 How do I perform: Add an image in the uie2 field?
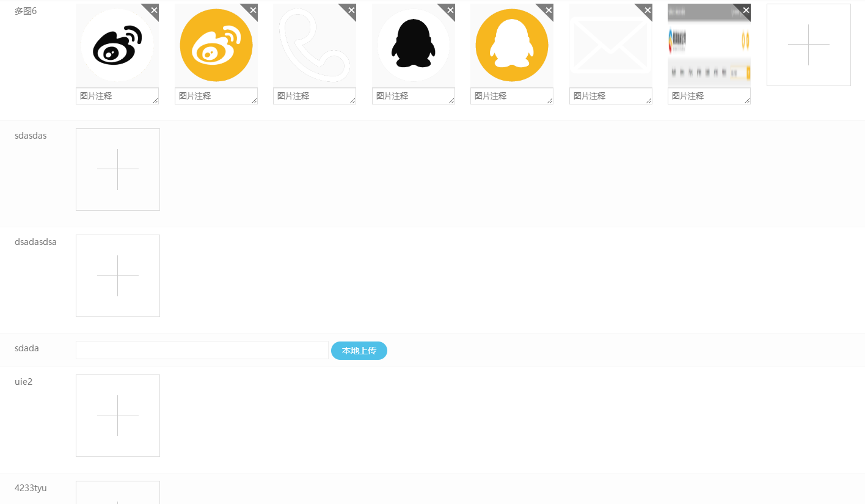point(118,415)
